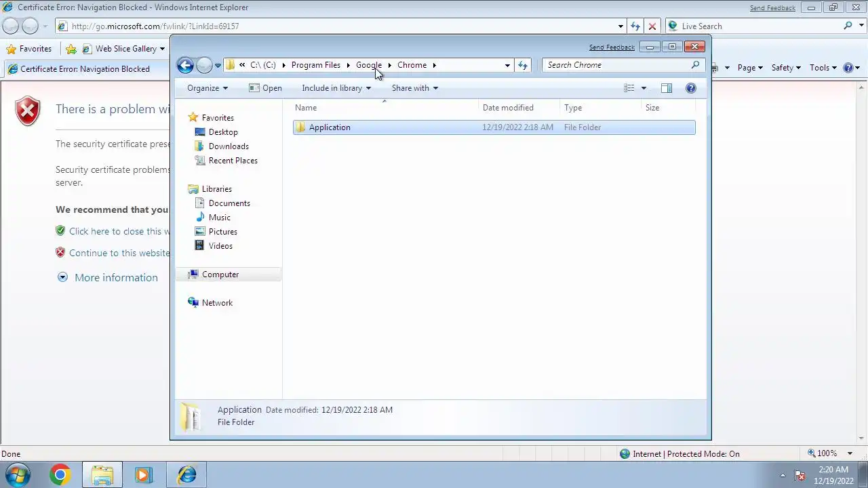The width and height of the screenshot is (868, 488).
Task: Click Google in the address breadcrumb
Action: 369,65
